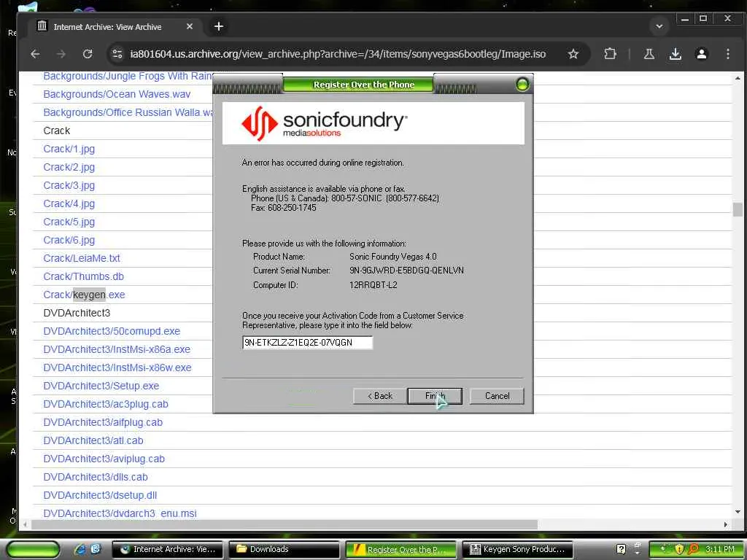Click the scroll down arrow of page
Image resolution: width=747 pixels, height=560 pixels.
(x=738, y=513)
